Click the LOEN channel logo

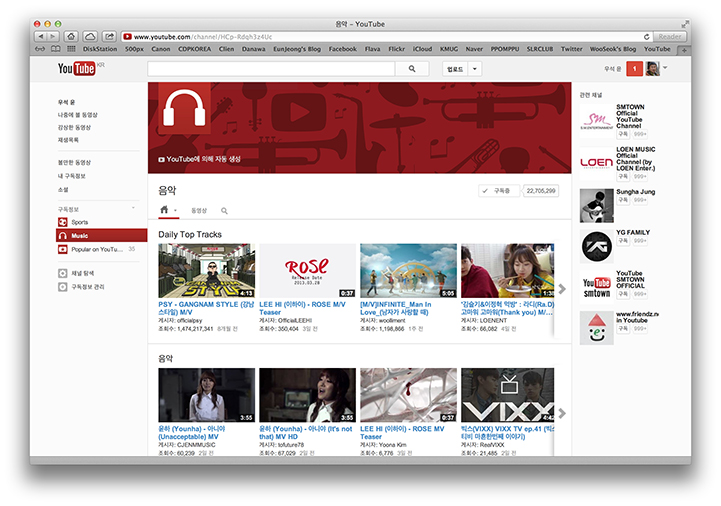pos(596,163)
